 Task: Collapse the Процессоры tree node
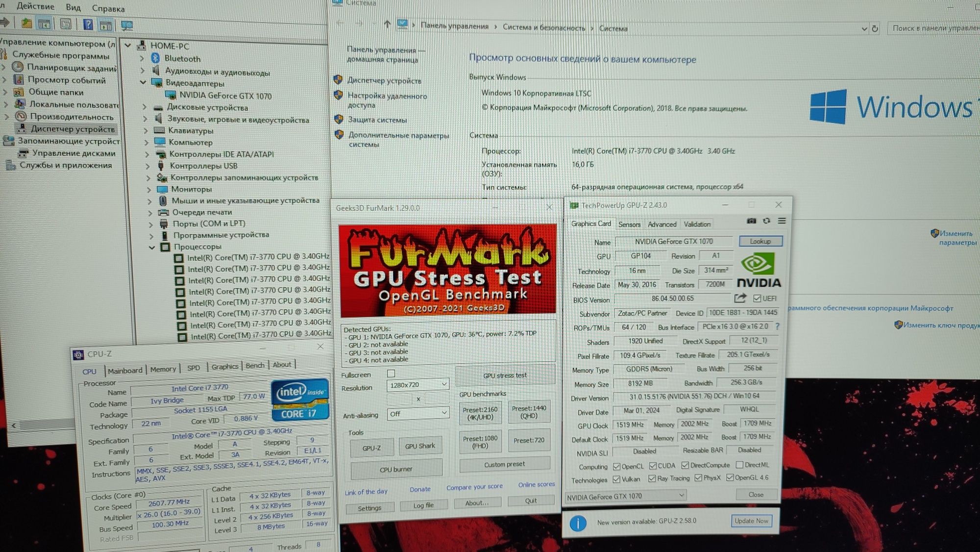click(x=152, y=247)
